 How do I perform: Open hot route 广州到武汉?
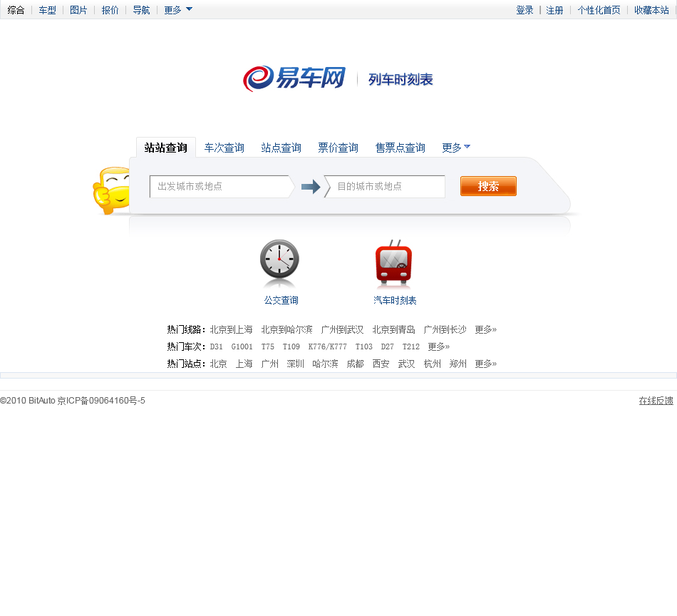click(x=342, y=329)
